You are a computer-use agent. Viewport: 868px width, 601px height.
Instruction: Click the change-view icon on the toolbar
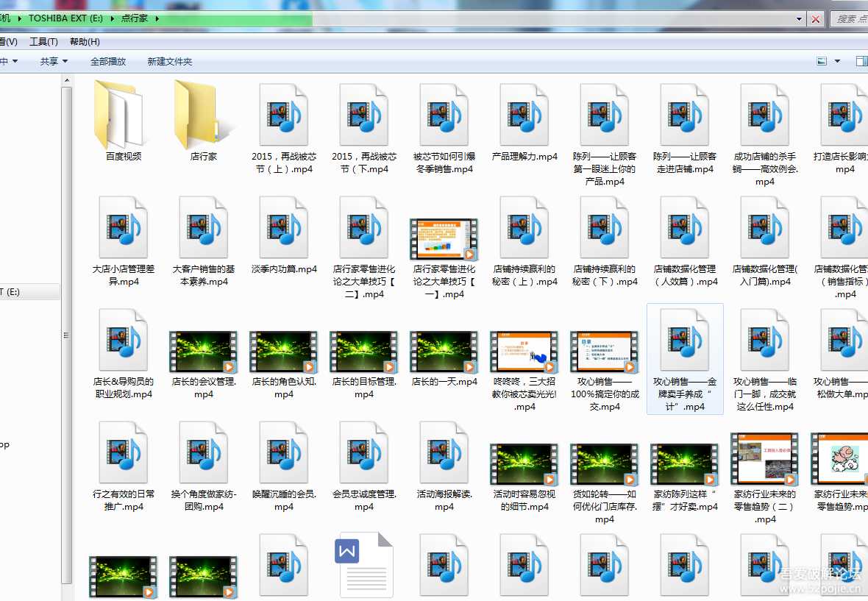(x=822, y=62)
